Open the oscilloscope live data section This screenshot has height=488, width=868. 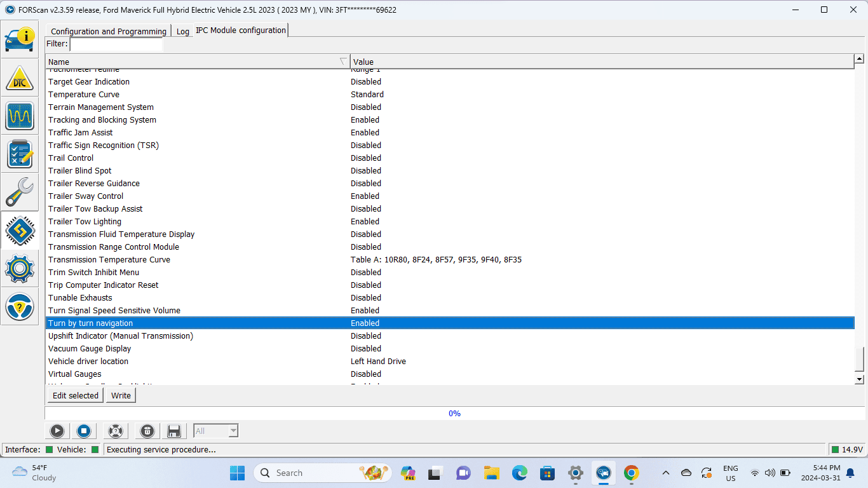[x=20, y=116]
